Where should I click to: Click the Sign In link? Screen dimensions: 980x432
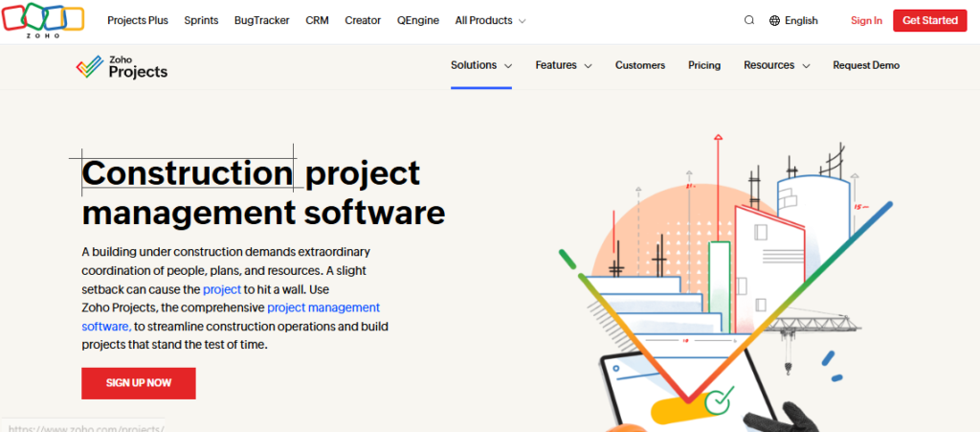point(866,21)
